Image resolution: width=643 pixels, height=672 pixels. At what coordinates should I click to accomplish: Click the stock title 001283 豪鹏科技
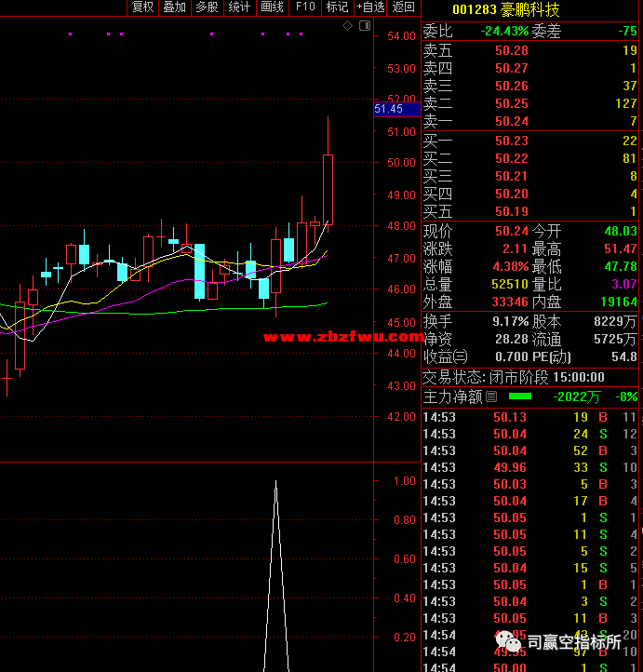[506, 10]
